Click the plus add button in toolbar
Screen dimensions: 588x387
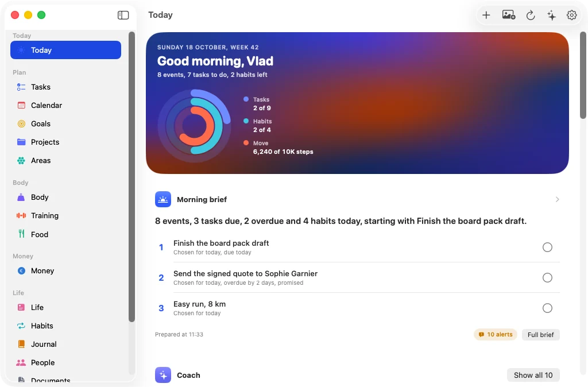coord(486,15)
